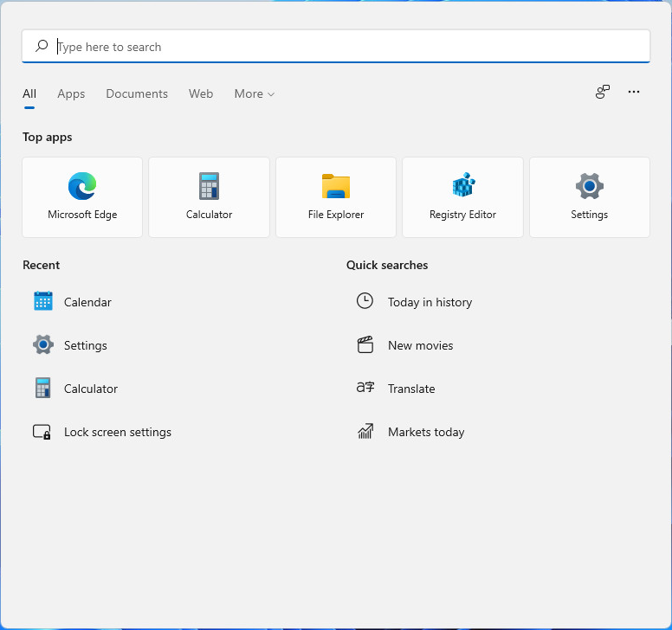Expand the More dropdown
This screenshot has height=630, width=672.
point(254,93)
